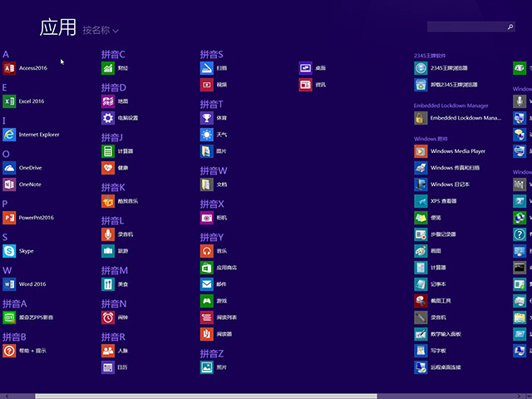Launch 2345王牌浏览器 browser
Viewport: 532px width, 399px height.
tap(441, 68)
